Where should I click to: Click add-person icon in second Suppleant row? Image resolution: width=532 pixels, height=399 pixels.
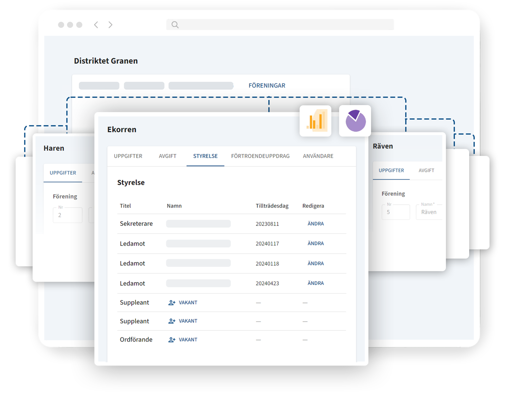(172, 321)
